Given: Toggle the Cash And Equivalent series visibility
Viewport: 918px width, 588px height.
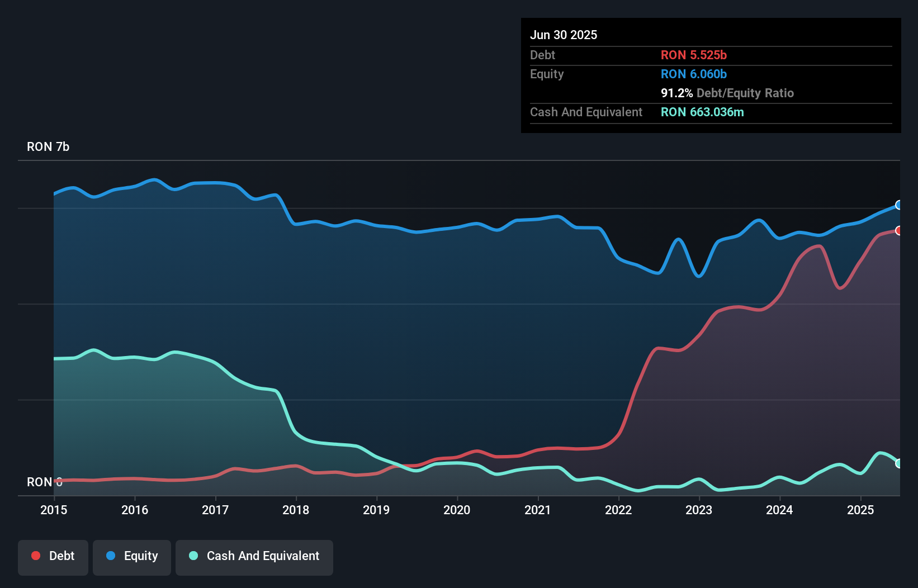Looking at the screenshot, I should (254, 557).
